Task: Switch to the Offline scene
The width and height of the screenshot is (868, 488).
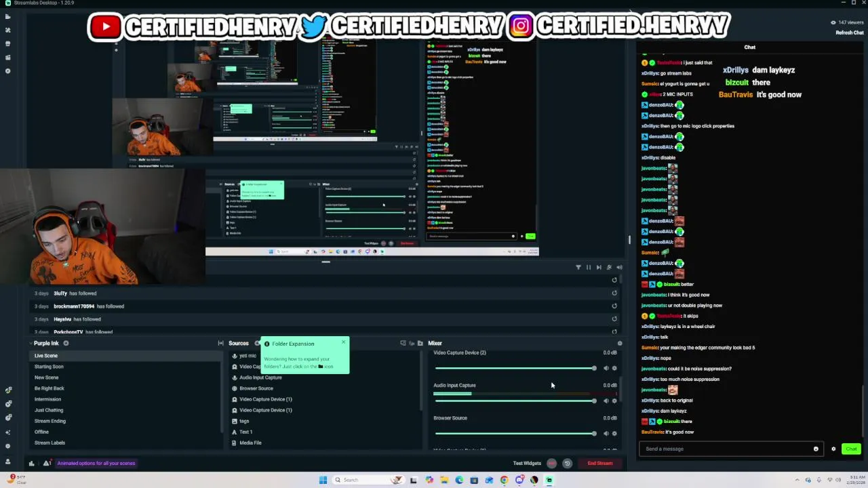Action: coord(125,432)
